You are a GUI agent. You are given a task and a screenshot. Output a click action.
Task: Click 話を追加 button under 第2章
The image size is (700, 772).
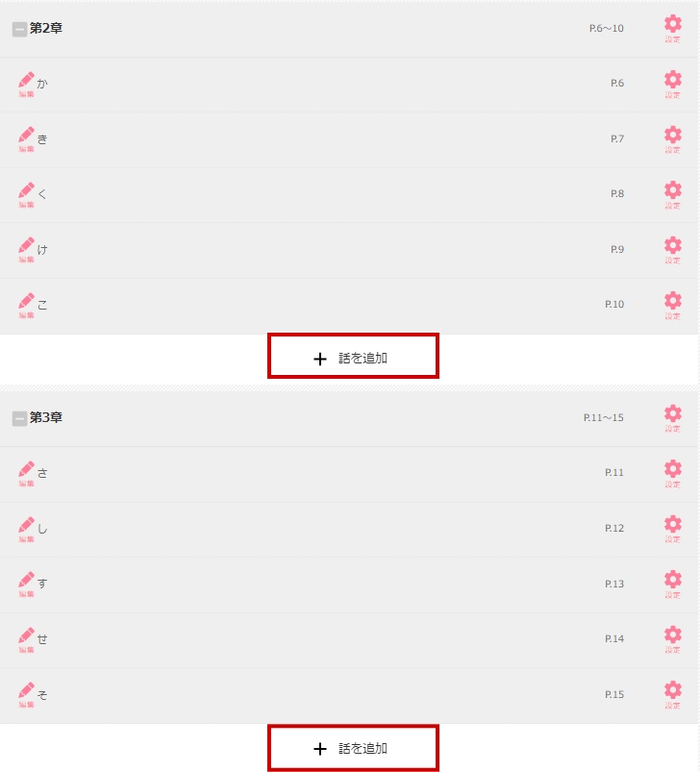(x=354, y=356)
